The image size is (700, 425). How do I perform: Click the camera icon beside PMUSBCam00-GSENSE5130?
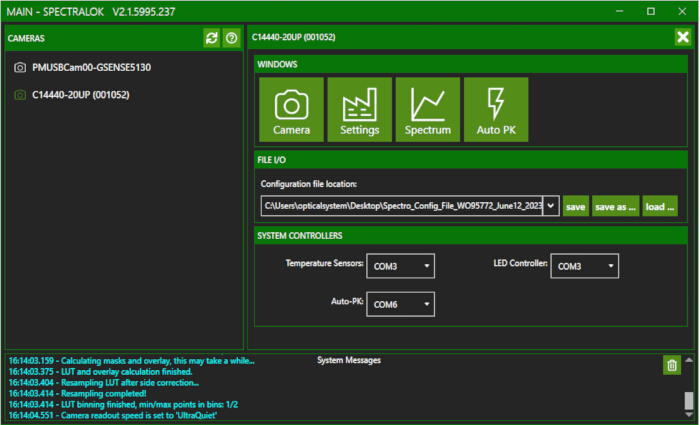tap(20, 67)
